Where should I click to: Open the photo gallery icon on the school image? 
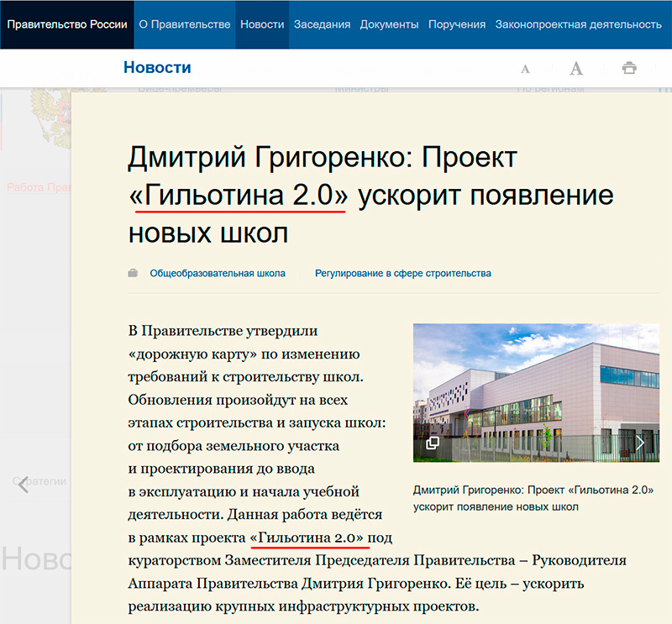[433, 443]
